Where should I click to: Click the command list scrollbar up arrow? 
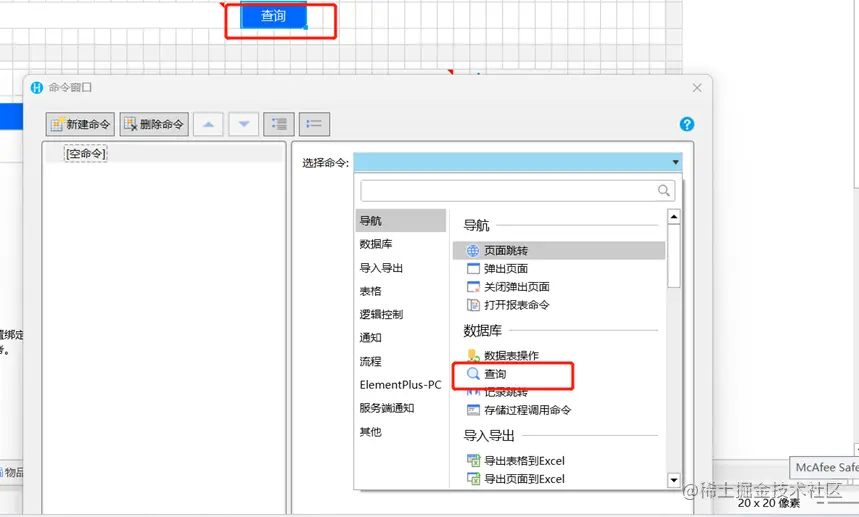tap(674, 217)
